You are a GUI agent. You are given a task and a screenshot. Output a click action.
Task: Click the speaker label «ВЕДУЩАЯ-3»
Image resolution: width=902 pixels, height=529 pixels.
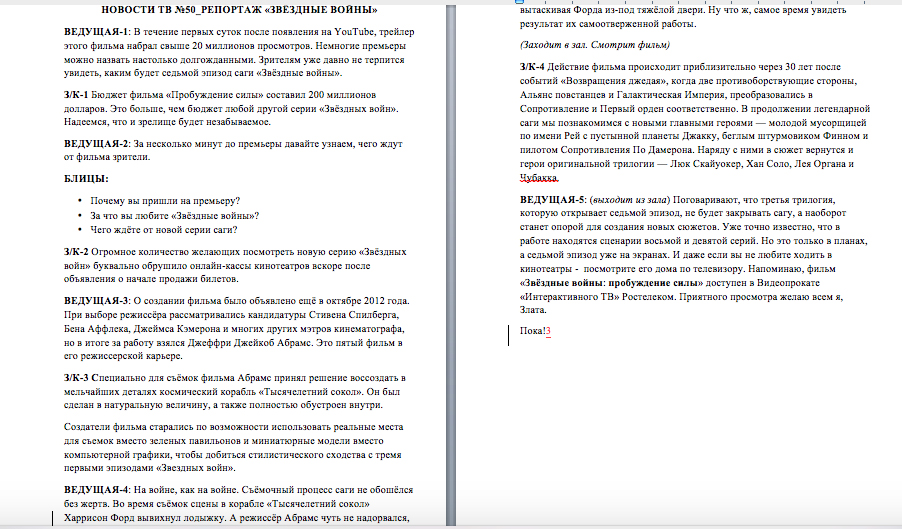[x=96, y=301]
